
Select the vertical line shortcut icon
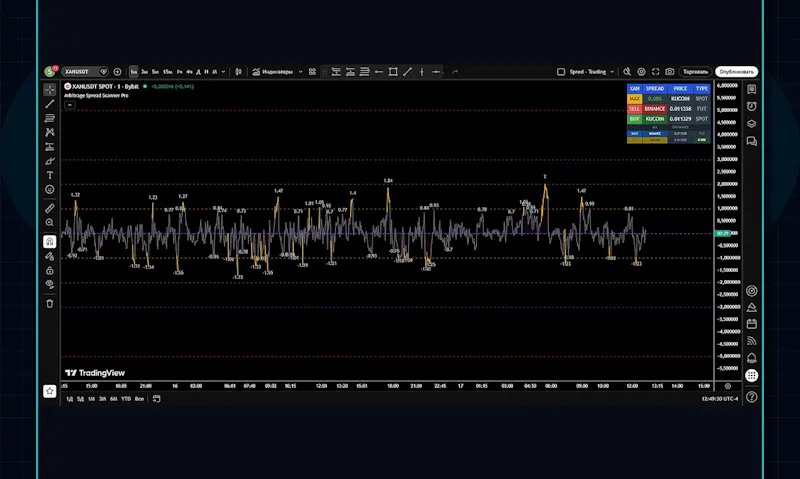point(422,72)
